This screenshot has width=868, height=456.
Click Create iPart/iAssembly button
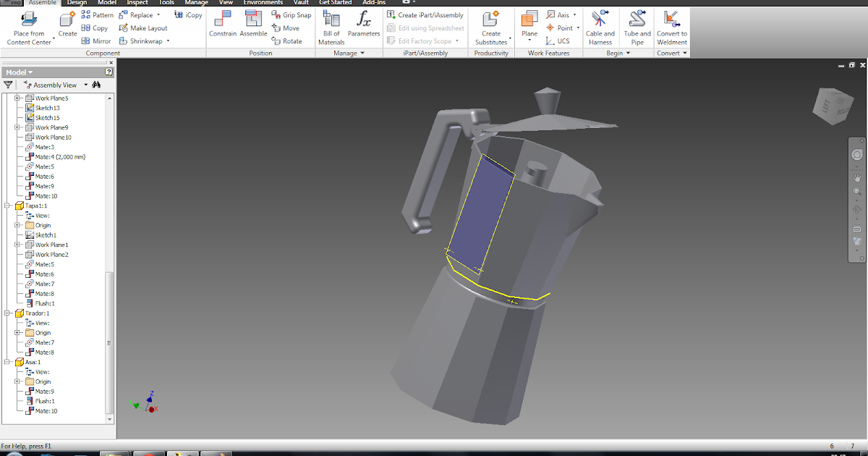click(425, 15)
